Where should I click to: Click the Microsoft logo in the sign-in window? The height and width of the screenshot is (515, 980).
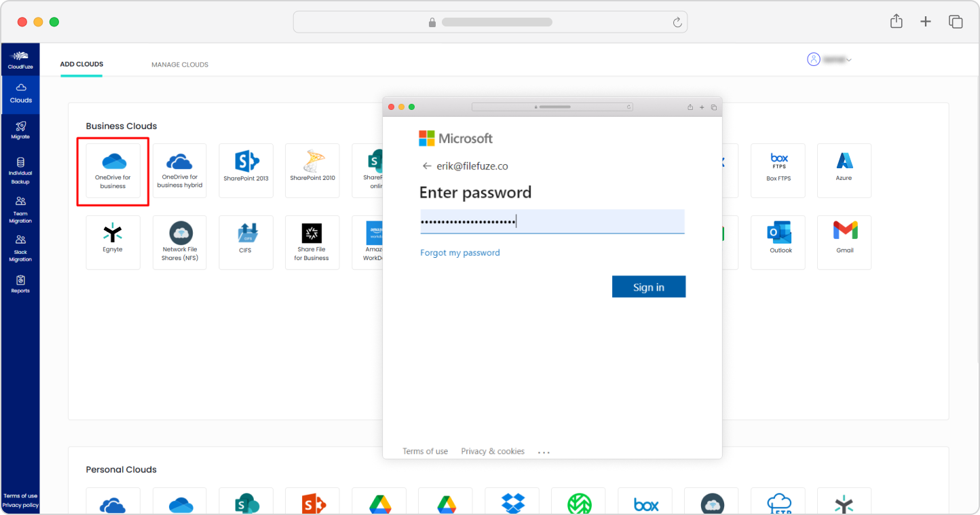[455, 138]
